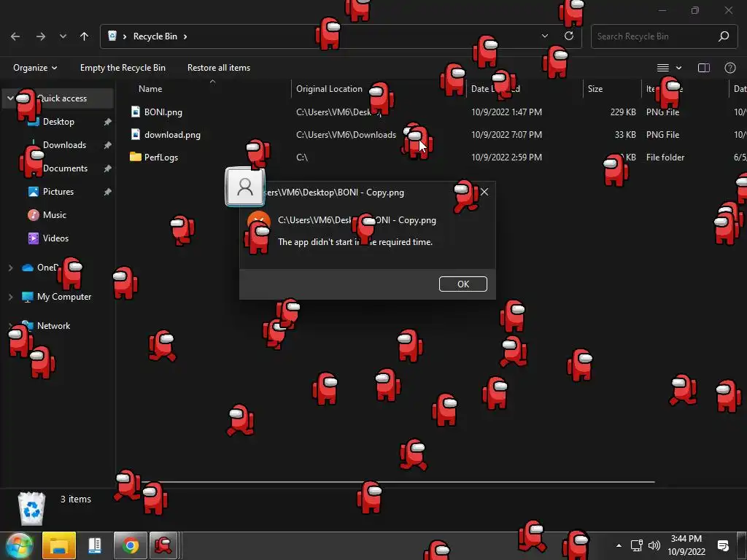Toggle the preview pane
747x560 pixels.
(704, 68)
